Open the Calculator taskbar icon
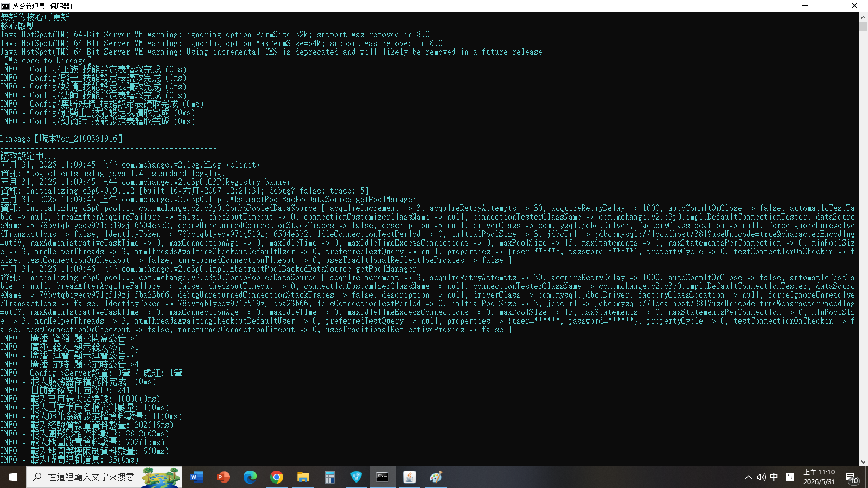868x488 pixels. [x=330, y=477]
